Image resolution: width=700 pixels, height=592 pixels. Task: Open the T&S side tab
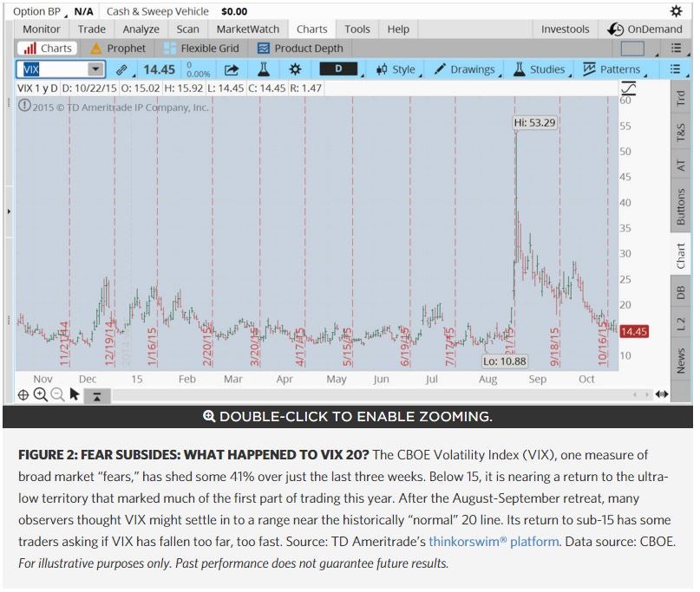pos(680,132)
